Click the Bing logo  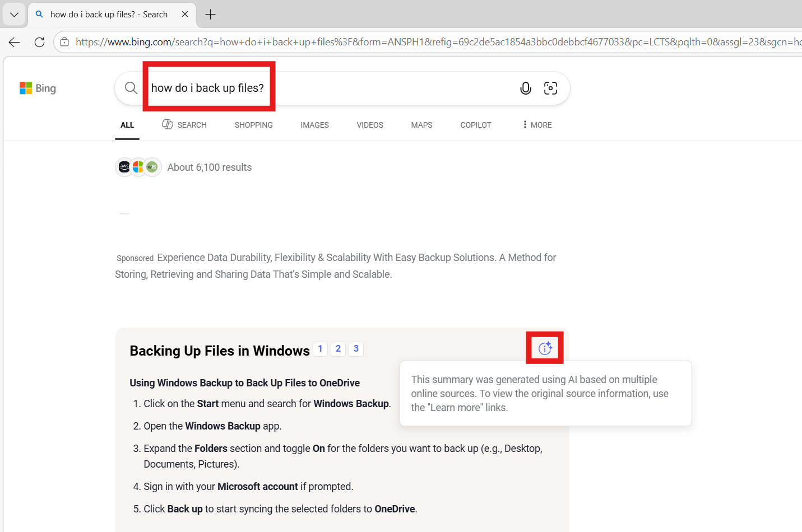tap(37, 88)
